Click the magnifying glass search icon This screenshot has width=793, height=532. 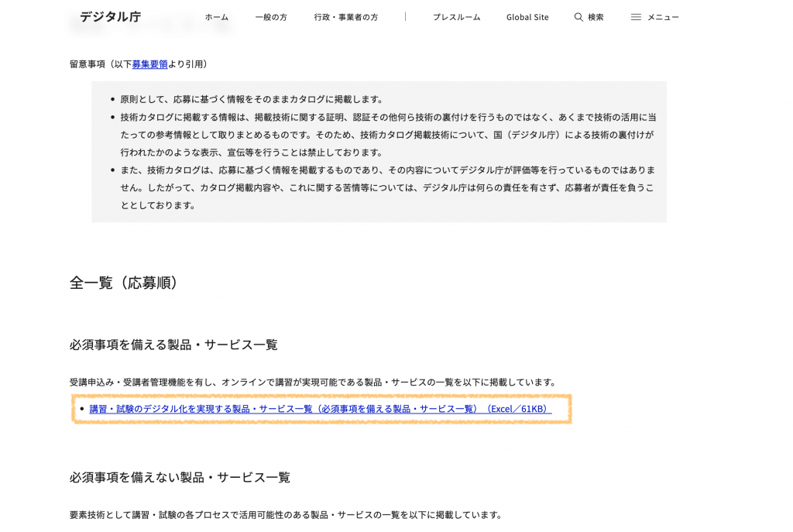click(x=578, y=17)
